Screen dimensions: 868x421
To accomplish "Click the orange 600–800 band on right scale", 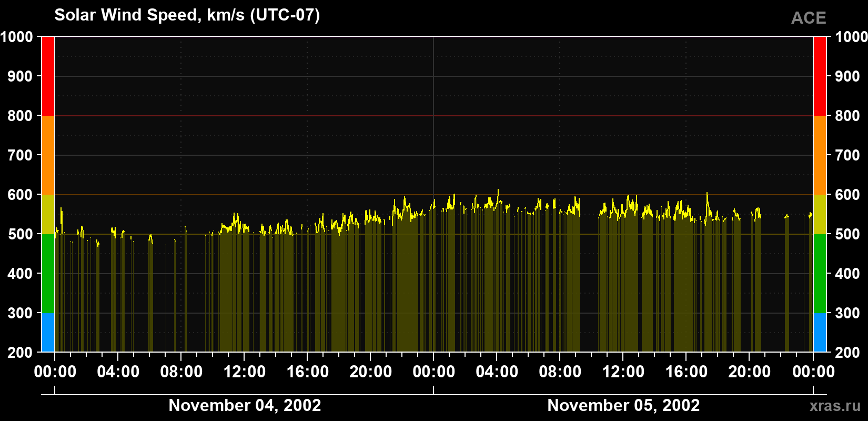I will coord(820,155).
